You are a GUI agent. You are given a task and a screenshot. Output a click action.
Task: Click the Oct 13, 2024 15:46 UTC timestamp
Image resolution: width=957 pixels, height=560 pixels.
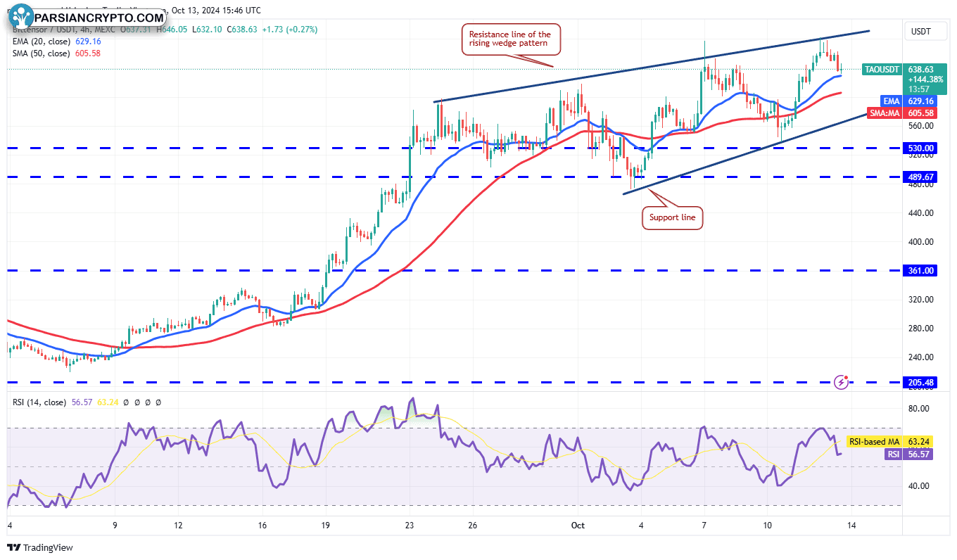[216, 11]
